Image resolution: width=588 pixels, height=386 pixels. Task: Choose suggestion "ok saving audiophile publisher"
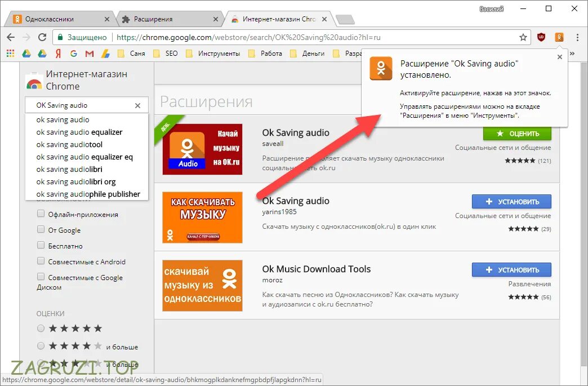click(x=87, y=194)
